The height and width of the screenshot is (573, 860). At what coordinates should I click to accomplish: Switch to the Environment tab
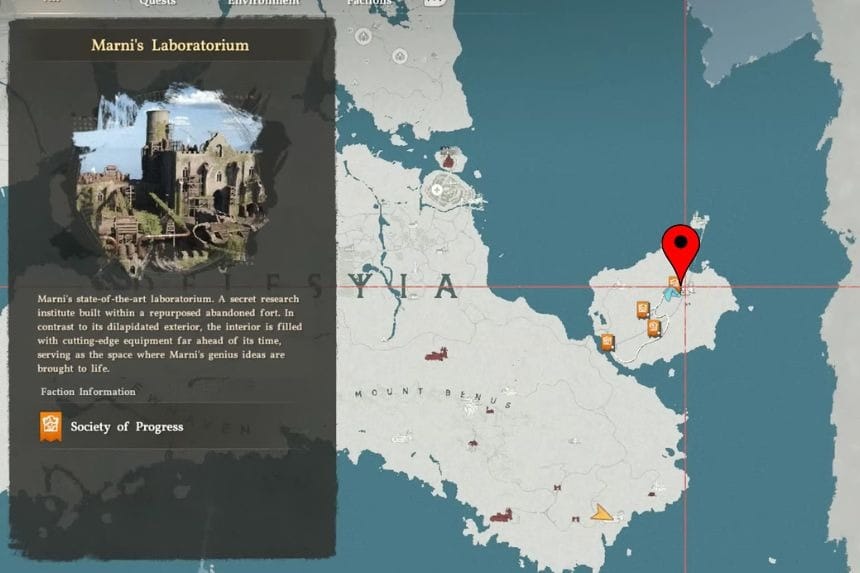click(263, 3)
